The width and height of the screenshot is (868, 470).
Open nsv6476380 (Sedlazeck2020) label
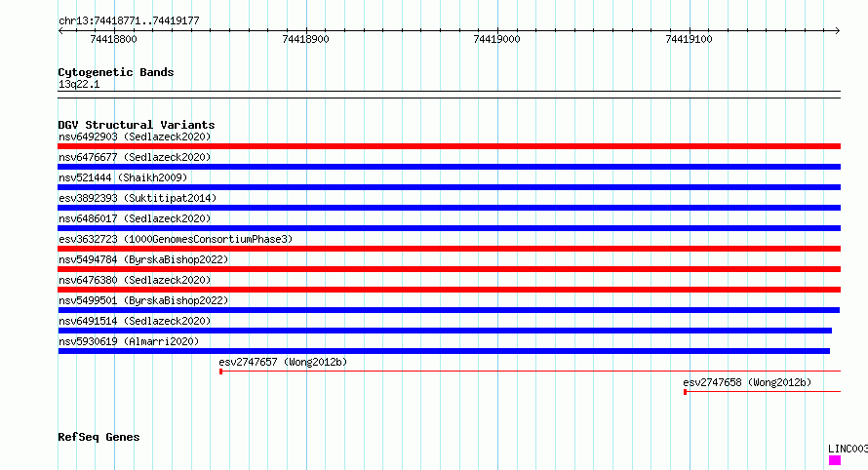[x=135, y=280]
